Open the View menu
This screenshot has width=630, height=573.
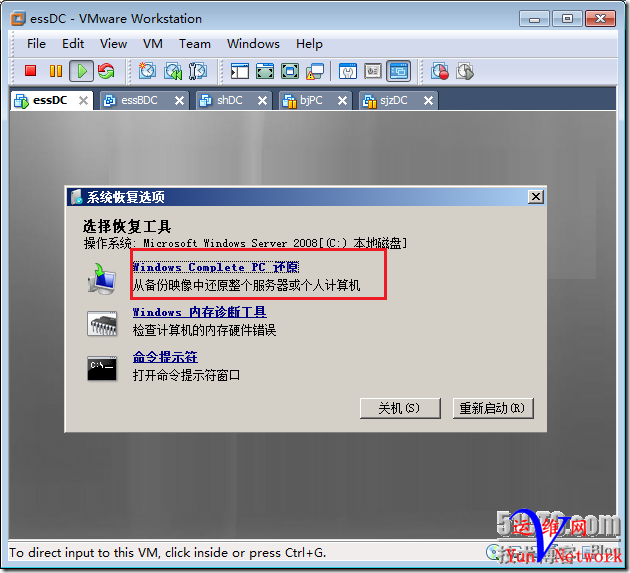(x=113, y=43)
